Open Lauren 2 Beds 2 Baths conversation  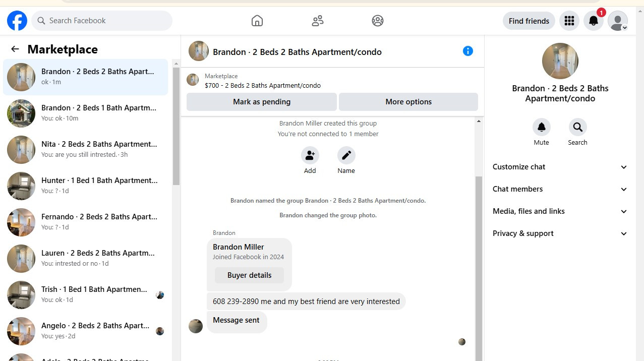pos(86,259)
